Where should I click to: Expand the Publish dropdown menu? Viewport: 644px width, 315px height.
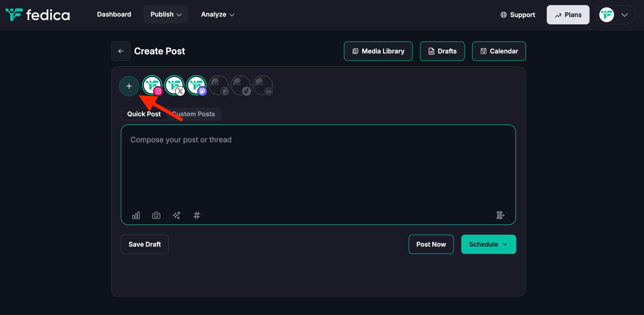pos(166,14)
